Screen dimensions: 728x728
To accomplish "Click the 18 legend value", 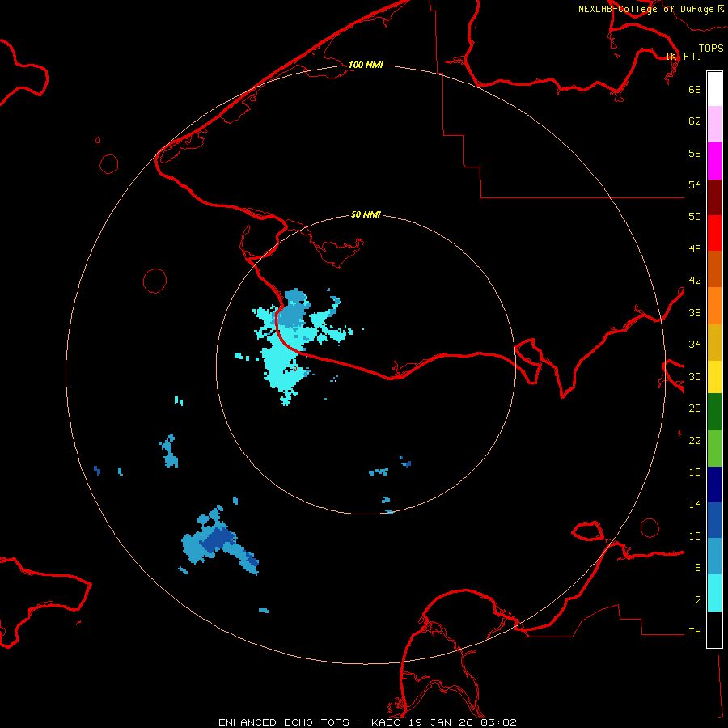I will click(695, 472).
